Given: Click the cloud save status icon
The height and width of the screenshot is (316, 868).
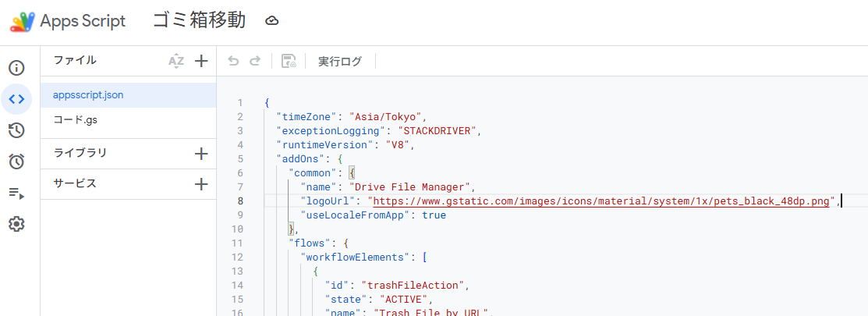Looking at the screenshot, I should (272, 21).
